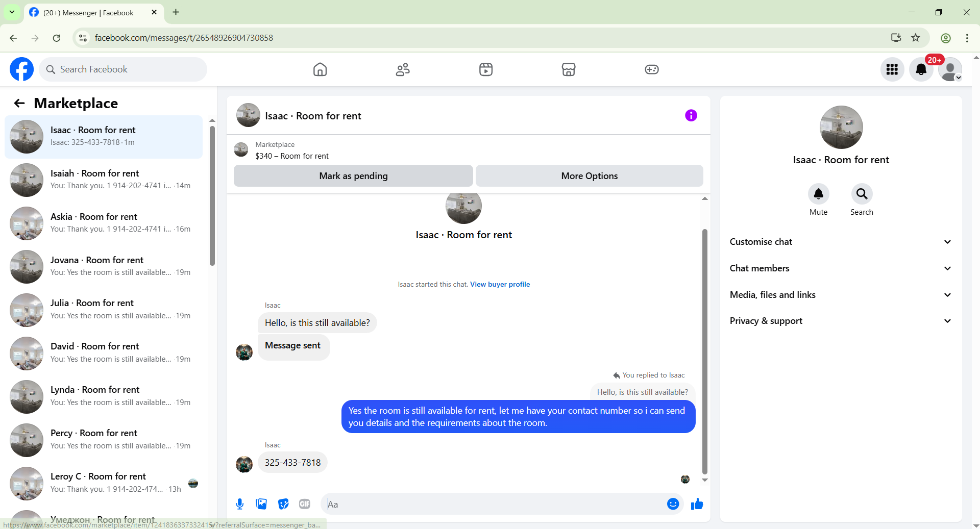The width and height of the screenshot is (980, 529).
Task: Click the 'Hello, is this still available?' bubble from Isaac
Action: pyautogui.click(x=317, y=323)
